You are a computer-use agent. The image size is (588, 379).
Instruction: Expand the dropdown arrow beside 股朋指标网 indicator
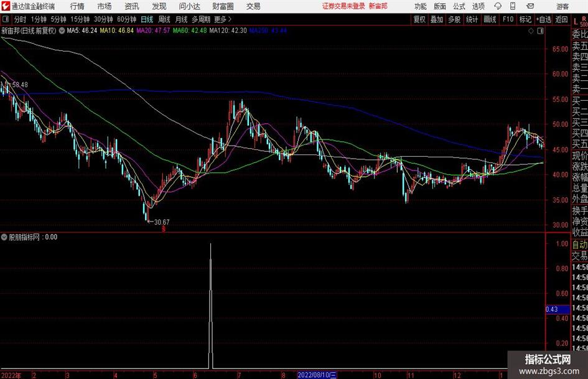pyautogui.click(x=4, y=237)
